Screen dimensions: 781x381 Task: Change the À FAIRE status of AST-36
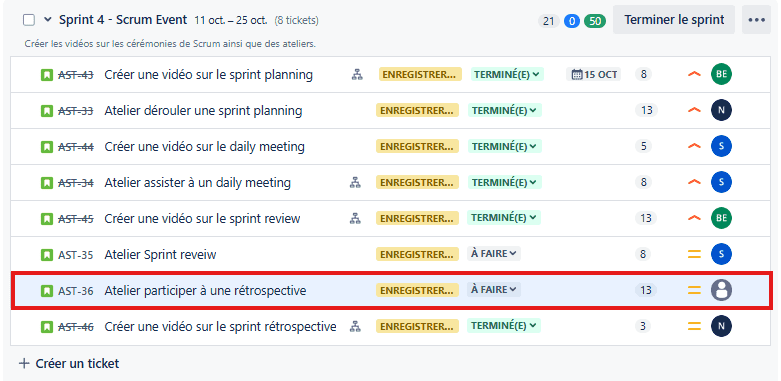coord(494,289)
